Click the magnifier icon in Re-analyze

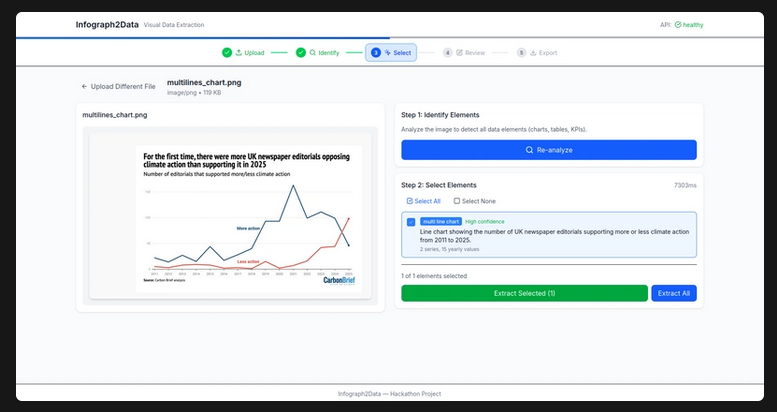[529, 150]
